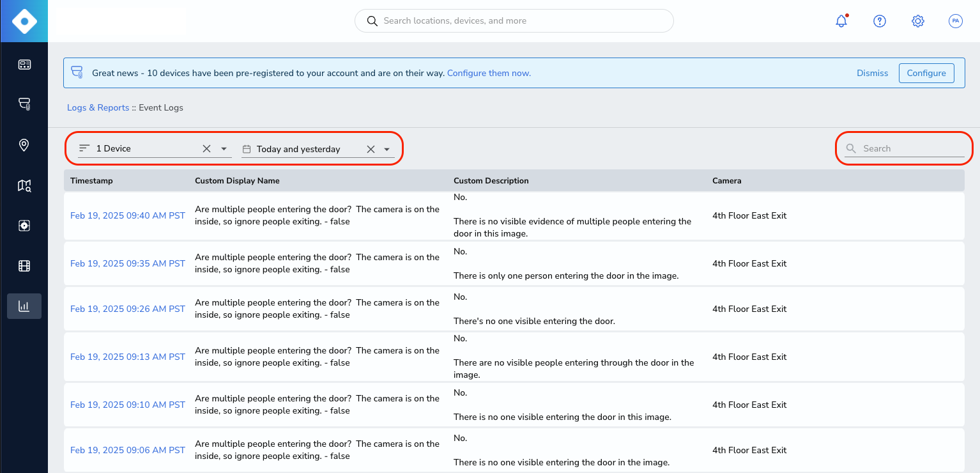The image size is (980, 473).
Task: Click 'no visible evidence of multiple people' description
Action: click(572, 228)
